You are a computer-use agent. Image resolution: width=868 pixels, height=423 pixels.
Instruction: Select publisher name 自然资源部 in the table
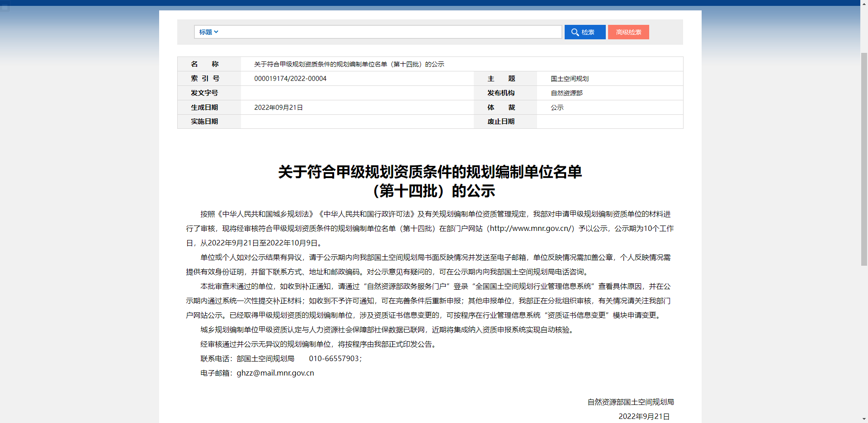tap(566, 93)
